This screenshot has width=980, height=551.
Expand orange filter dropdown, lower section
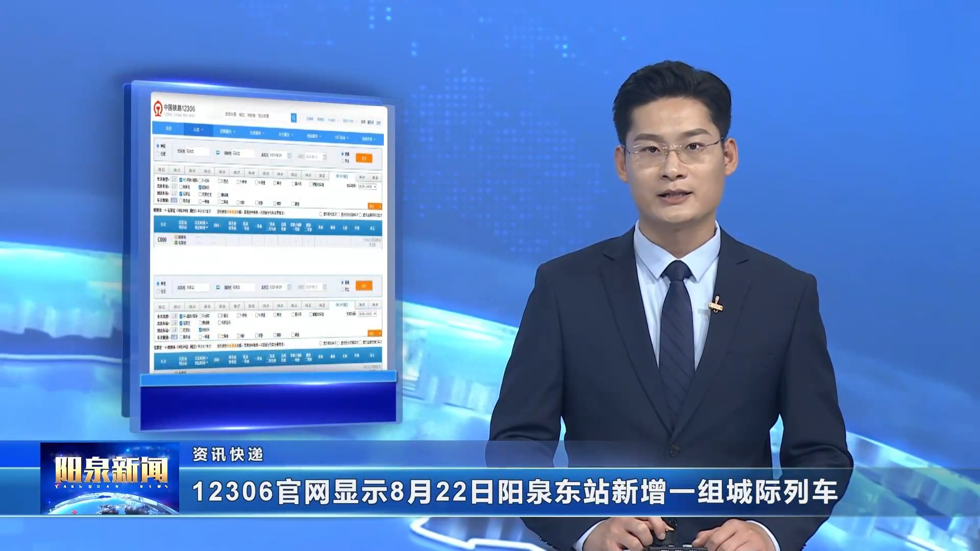click(375, 333)
